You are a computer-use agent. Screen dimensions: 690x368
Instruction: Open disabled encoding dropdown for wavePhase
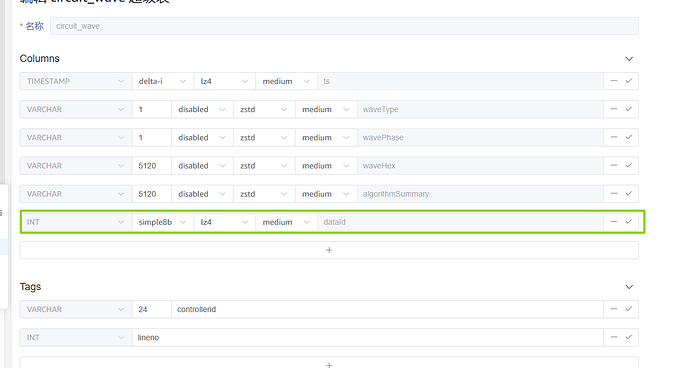202,137
